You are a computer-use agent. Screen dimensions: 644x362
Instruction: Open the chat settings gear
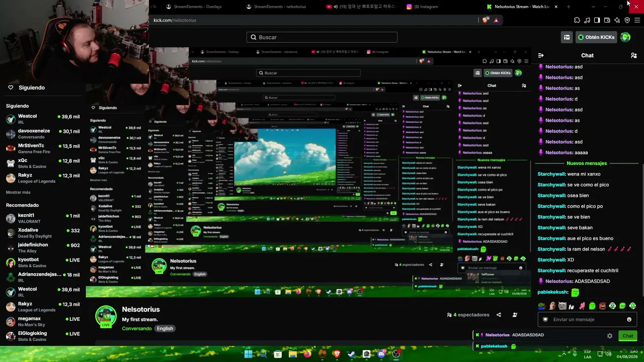tap(610, 336)
